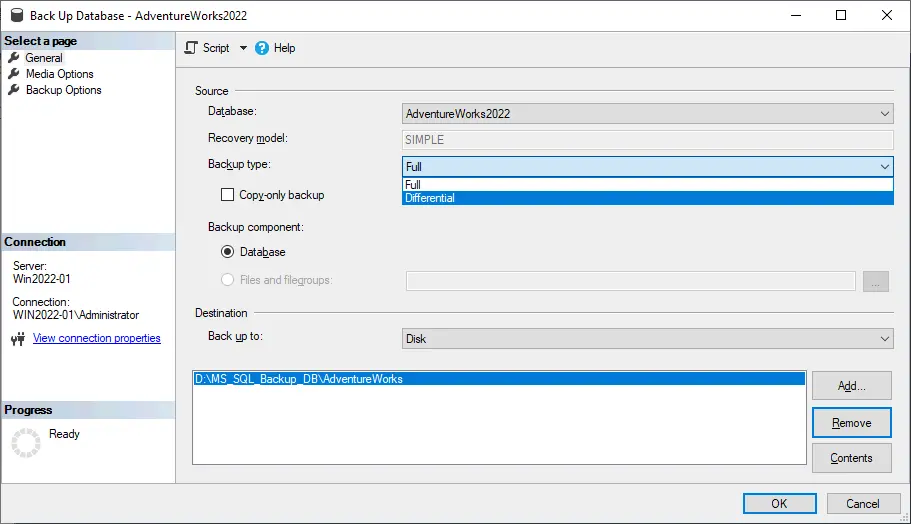Image resolution: width=911 pixels, height=524 pixels.
Task: Confirm with the OK button
Action: [x=780, y=504]
